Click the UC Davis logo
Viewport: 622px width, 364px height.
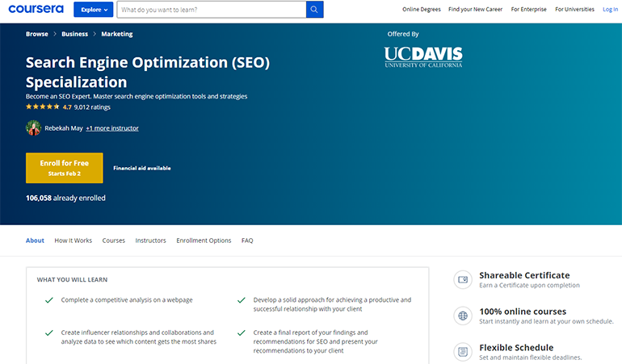click(x=423, y=57)
